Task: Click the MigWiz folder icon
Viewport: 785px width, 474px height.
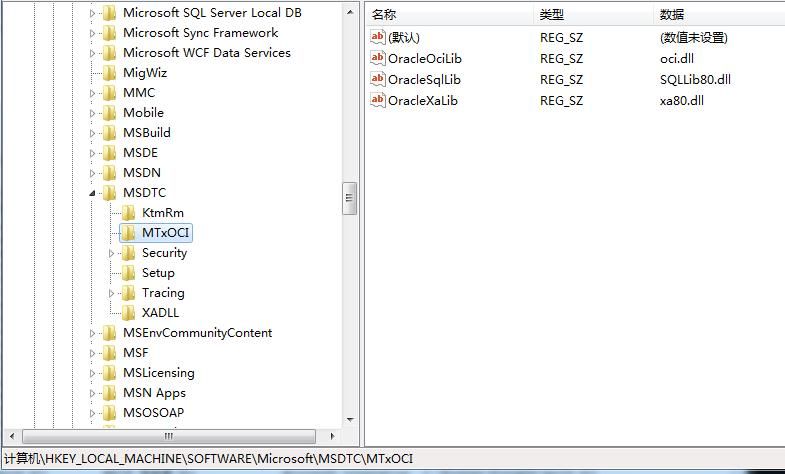Action: click(x=109, y=73)
